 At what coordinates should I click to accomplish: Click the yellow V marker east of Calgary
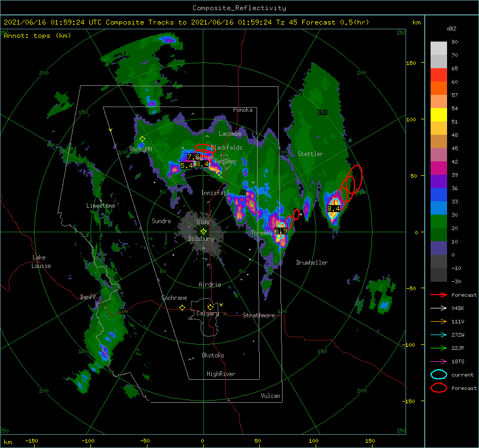(221, 305)
